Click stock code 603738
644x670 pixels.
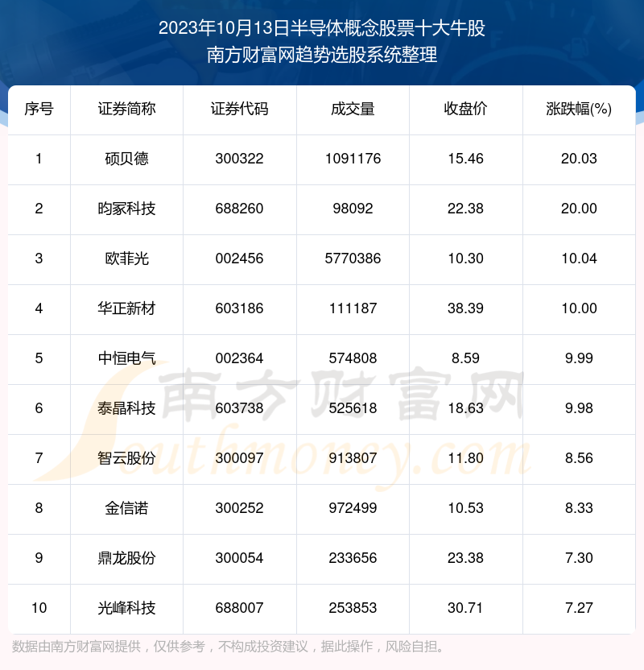240,408
